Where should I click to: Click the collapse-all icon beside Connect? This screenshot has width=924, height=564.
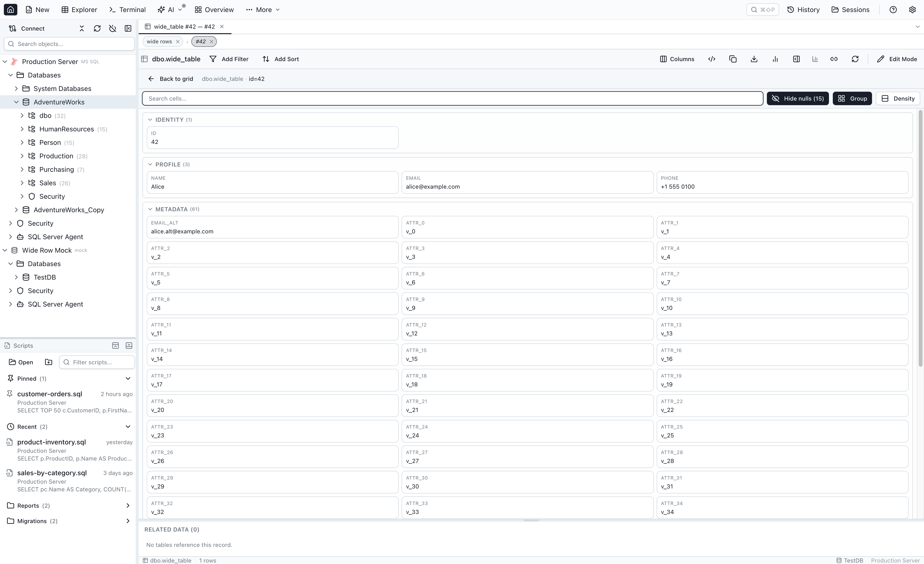[x=82, y=28]
